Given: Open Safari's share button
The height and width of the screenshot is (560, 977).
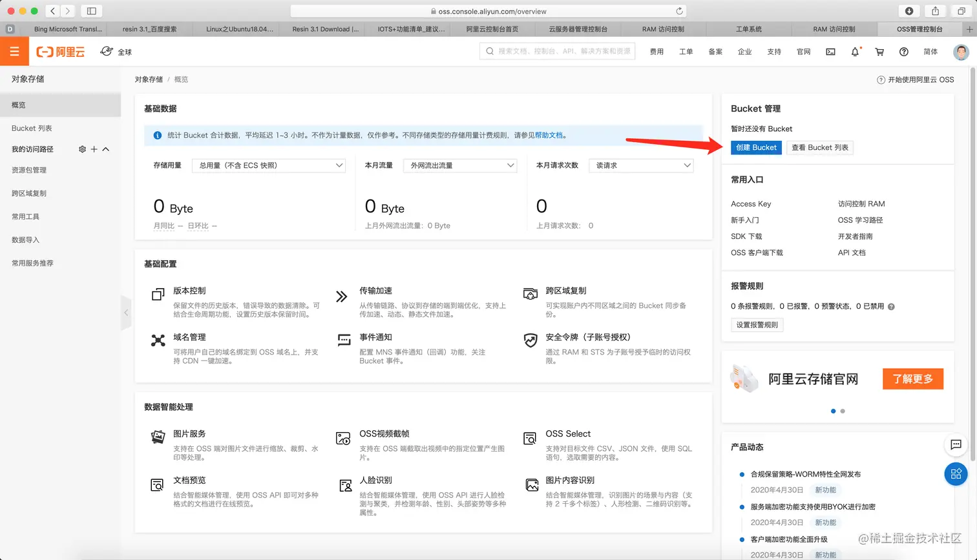Looking at the screenshot, I should 935,11.
